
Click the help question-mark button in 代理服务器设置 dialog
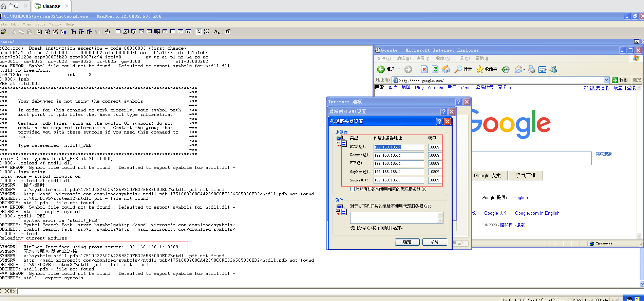click(x=439, y=121)
